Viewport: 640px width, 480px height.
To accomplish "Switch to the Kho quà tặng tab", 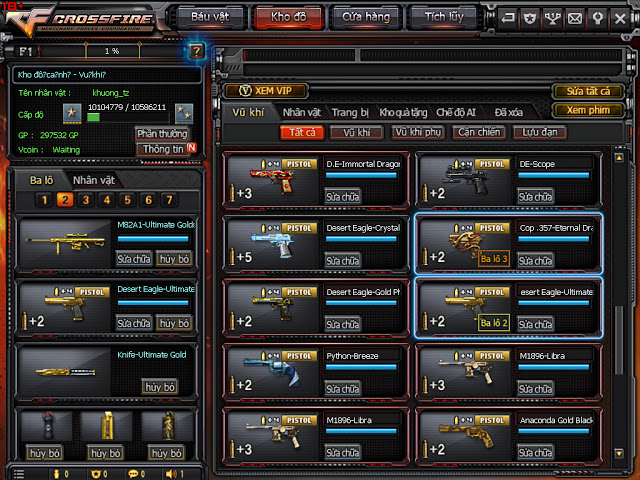I will 403,112.
